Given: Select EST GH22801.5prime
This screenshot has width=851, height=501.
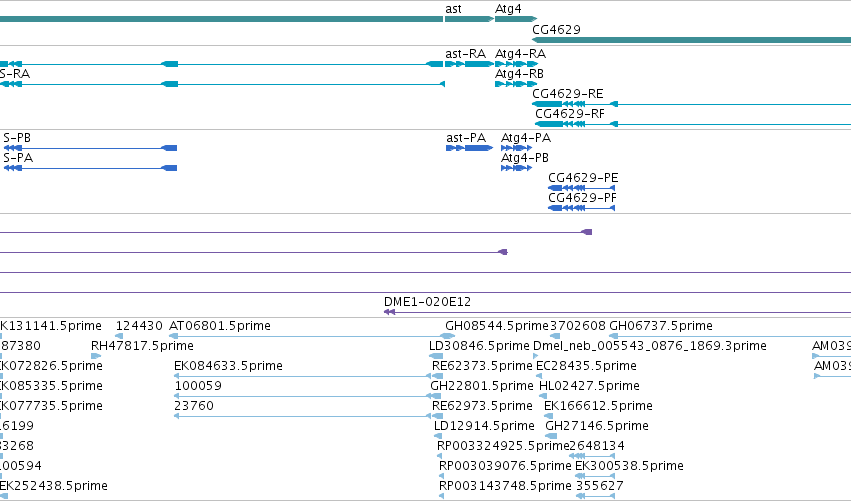Looking at the screenshot, I should (482, 386).
